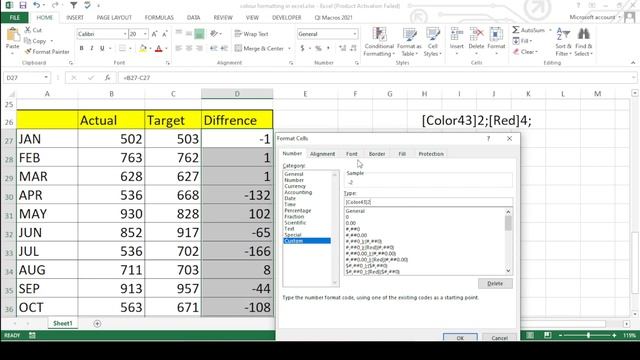Open Protection tab in Format Cells dialog
The image size is (640, 360).
pyautogui.click(x=431, y=154)
